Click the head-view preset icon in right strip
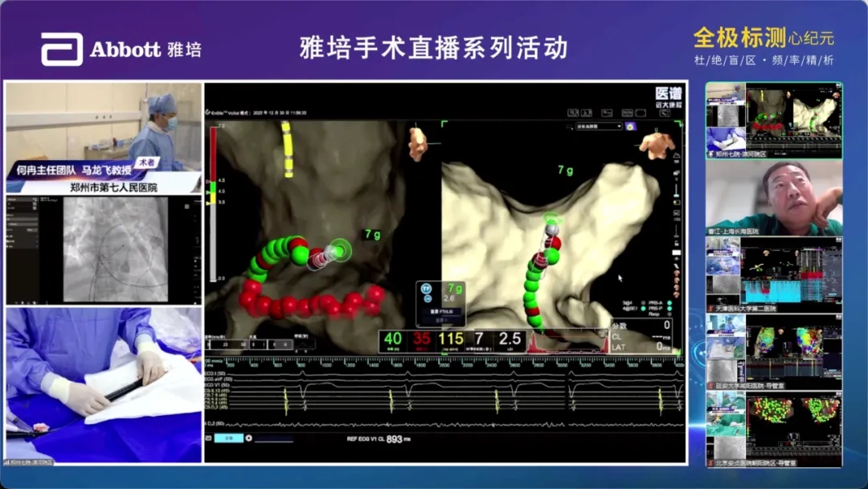The width and height of the screenshot is (868, 489). point(677,274)
